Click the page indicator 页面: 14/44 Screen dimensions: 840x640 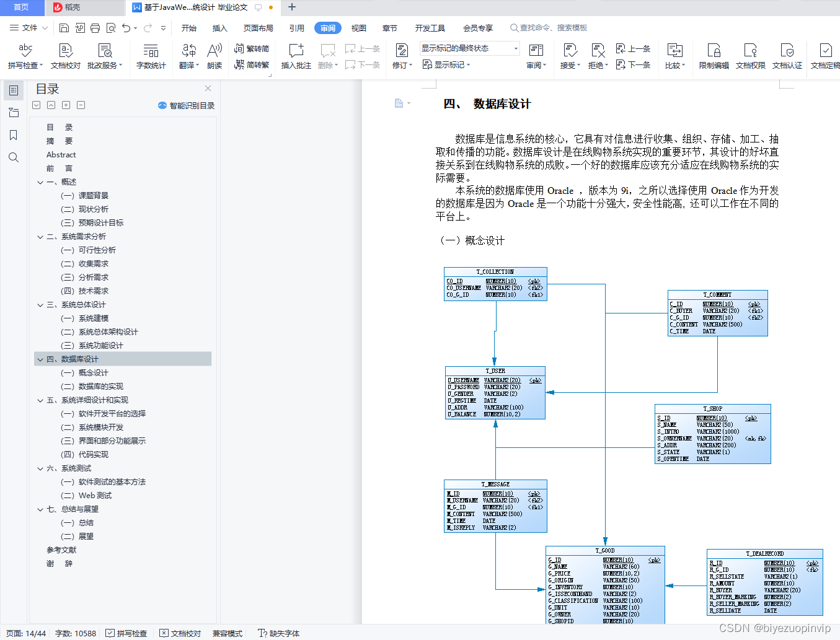pos(26,633)
